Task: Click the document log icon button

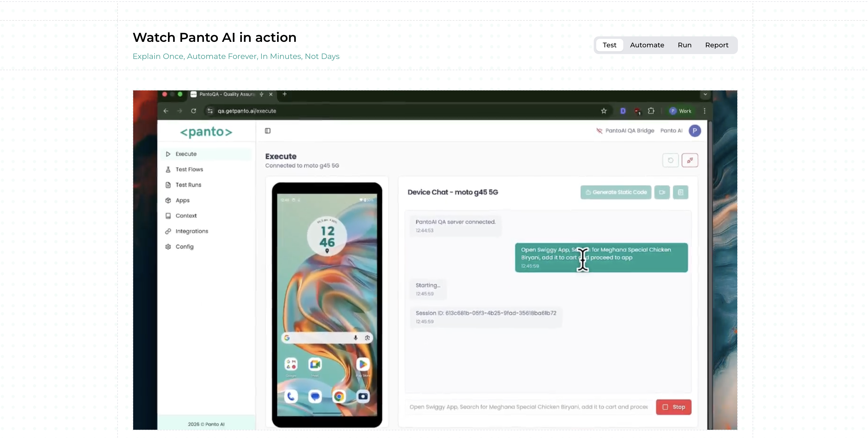Action: tap(680, 192)
